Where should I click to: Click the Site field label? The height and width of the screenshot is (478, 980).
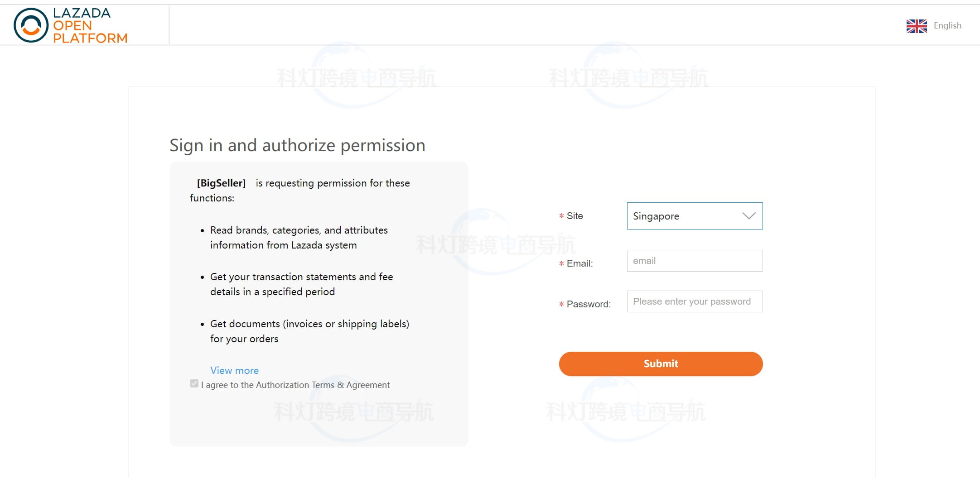(x=574, y=216)
